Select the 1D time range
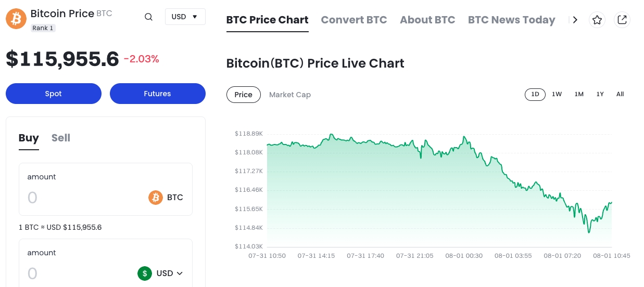This screenshot has height=287, width=644. [535, 94]
